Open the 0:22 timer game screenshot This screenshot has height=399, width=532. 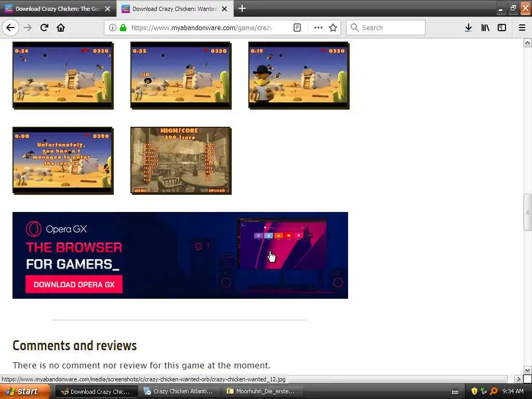181,75
